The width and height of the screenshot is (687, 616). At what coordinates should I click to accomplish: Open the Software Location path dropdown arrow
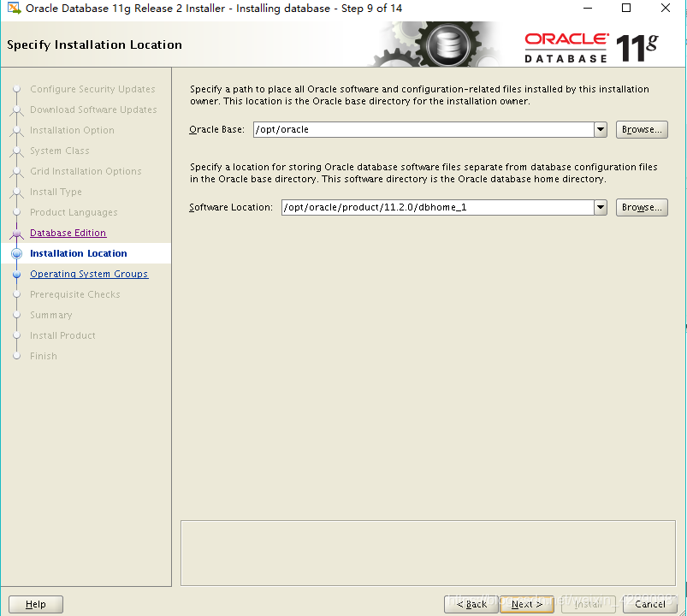[x=601, y=207]
